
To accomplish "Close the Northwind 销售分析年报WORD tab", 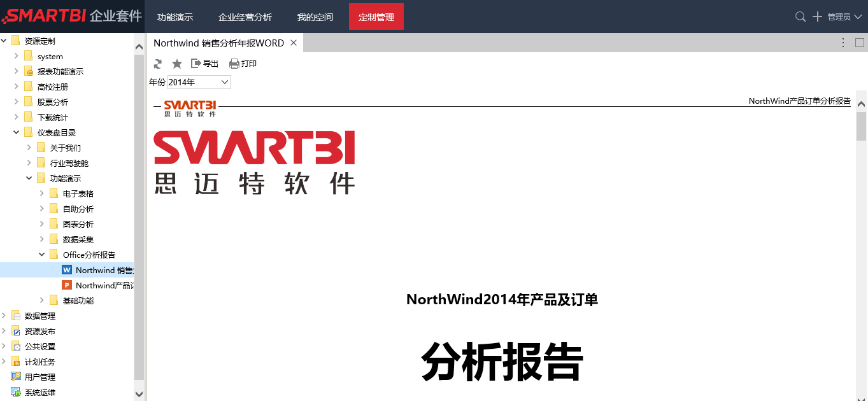I will (x=294, y=43).
